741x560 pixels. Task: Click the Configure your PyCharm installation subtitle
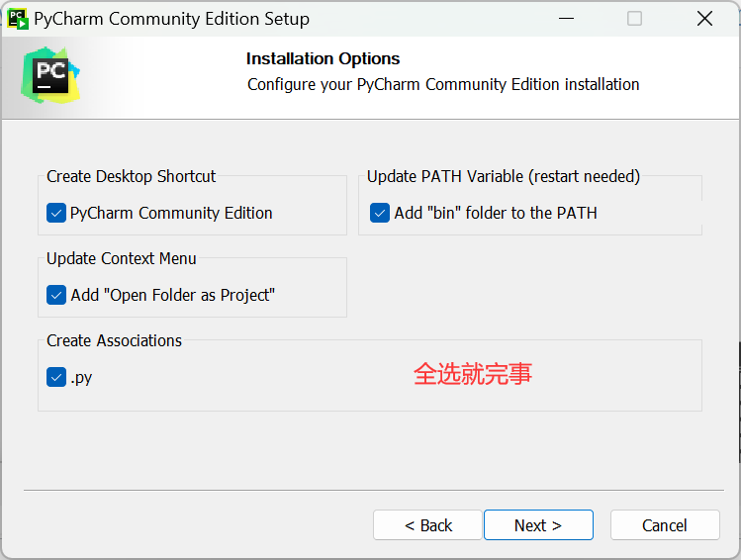pyautogui.click(x=443, y=84)
